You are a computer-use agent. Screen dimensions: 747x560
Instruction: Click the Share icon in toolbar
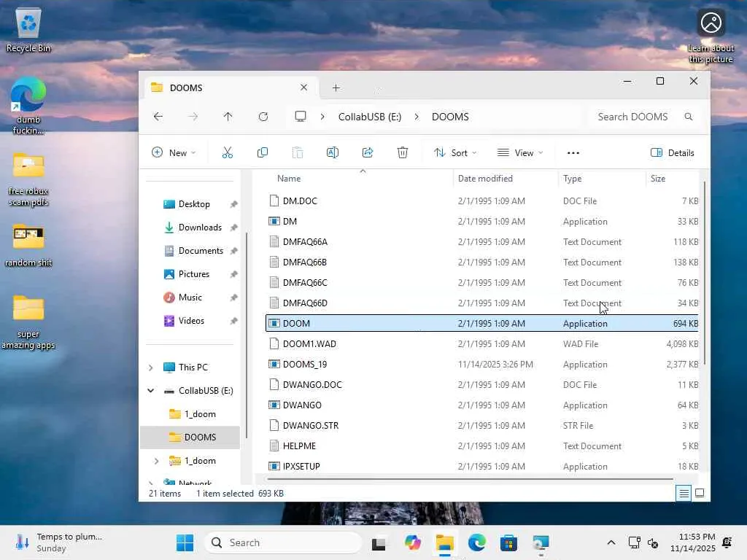click(368, 153)
